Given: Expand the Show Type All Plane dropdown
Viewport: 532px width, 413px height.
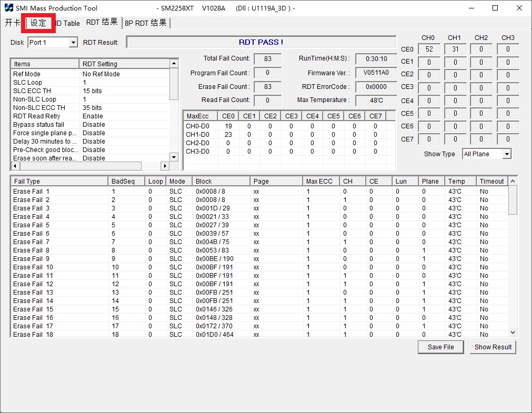Looking at the screenshot, I should (506, 154).
